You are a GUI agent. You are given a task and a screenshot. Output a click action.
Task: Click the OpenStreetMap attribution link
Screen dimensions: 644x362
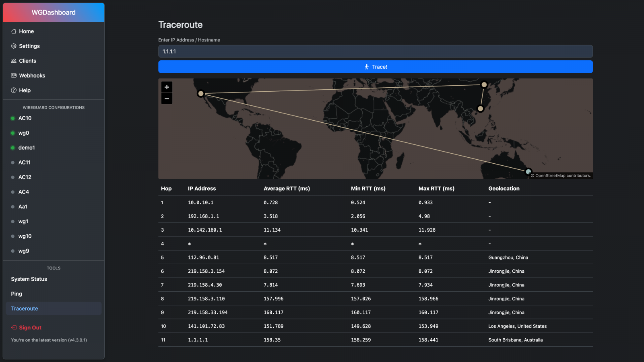coord(550,176)
